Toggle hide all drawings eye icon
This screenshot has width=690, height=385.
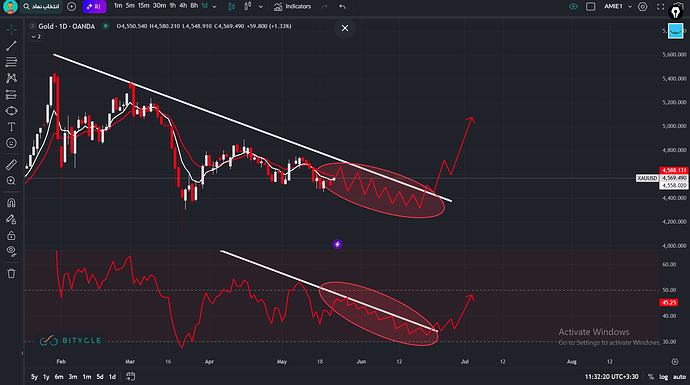pyautogui.click(x=11, y=251)
